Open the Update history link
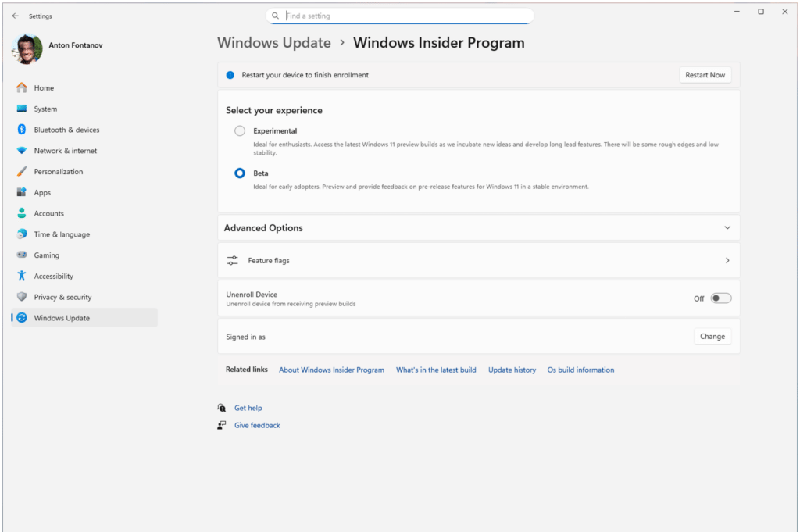800x532 pixels. coord(512,370)
